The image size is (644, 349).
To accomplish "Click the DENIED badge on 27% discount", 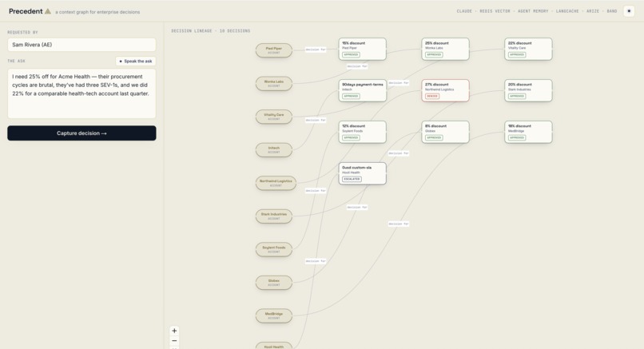I will pyautogui.click(x=432, y=96).
